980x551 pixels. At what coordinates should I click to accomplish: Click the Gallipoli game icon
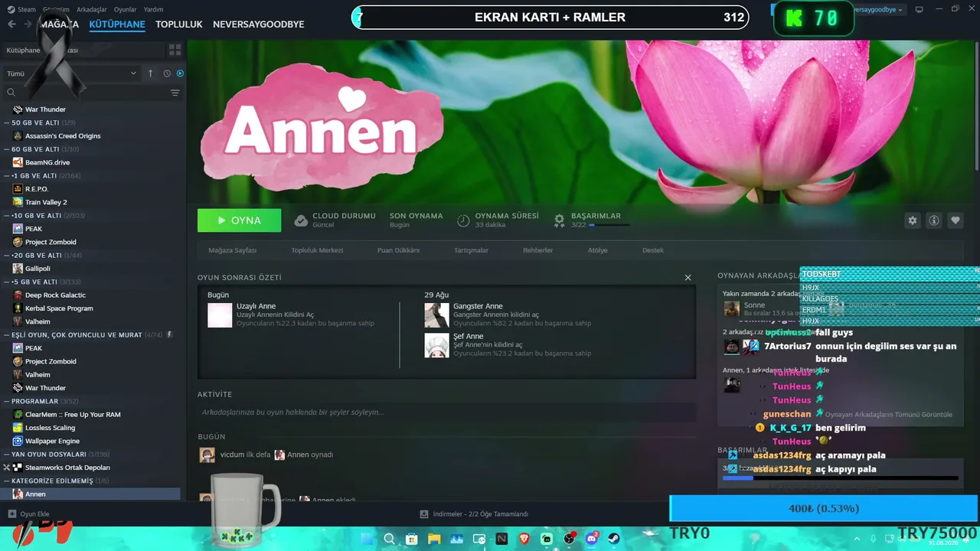click(x=18, y=269)
